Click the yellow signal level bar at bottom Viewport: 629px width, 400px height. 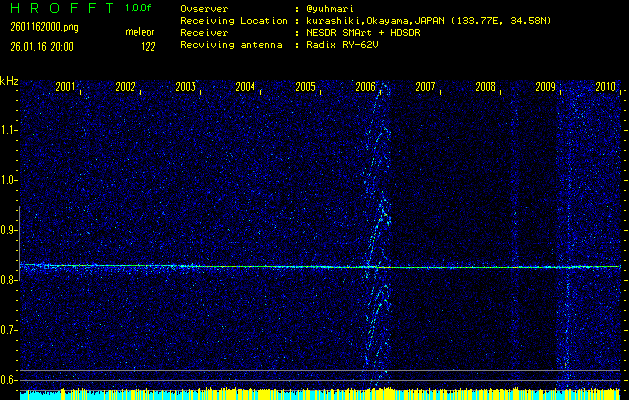tap(300, 394)
